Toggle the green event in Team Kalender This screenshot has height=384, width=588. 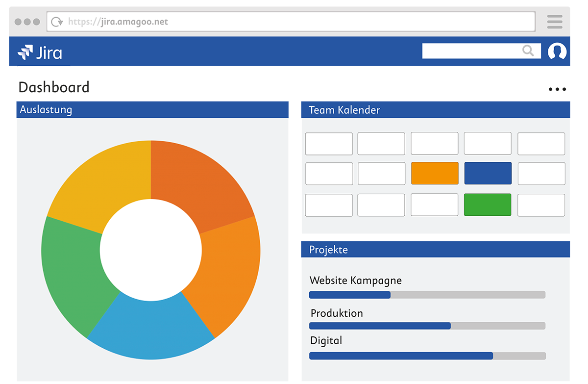488,205
